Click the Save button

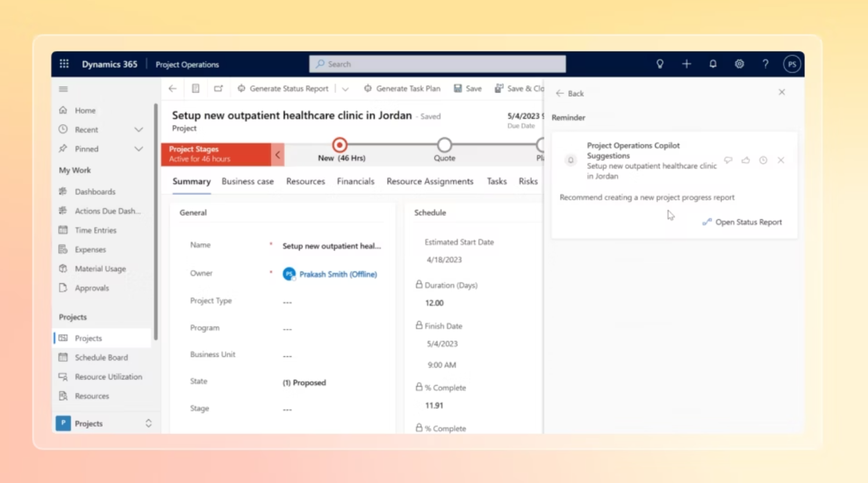[x=468, y=89]
